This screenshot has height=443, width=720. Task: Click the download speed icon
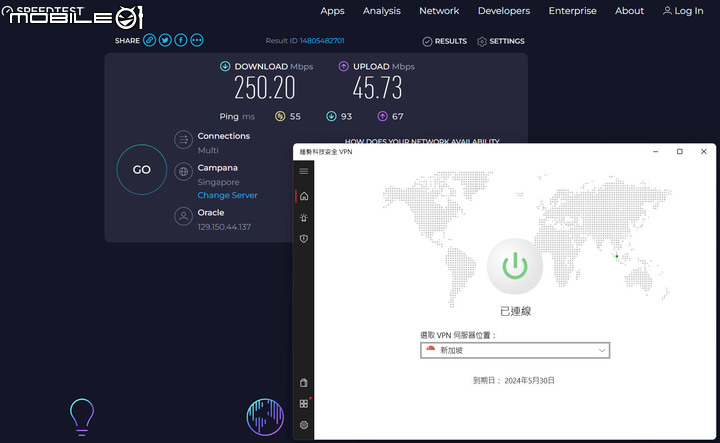click(225, 66)
